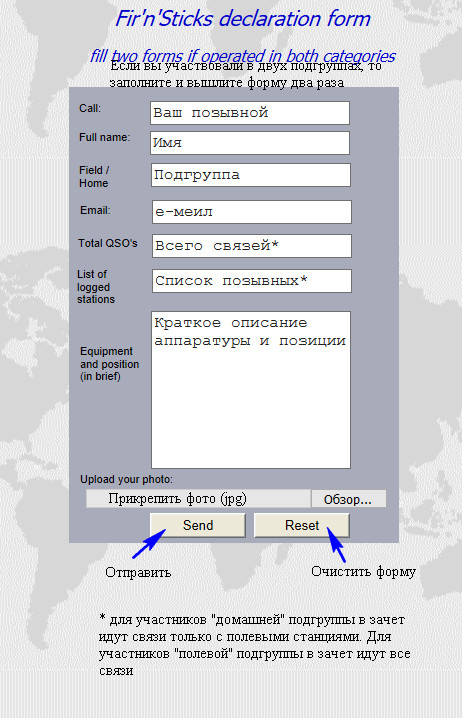Click the footnote about домашней подгруппы
The width and height of the screenshot is (462, 718).
point(255,645)
